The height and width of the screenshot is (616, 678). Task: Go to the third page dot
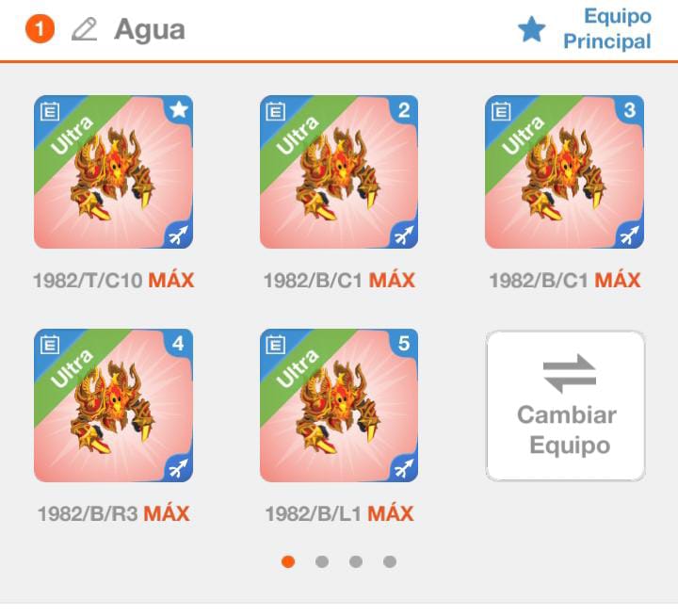(x=355, y=561)
